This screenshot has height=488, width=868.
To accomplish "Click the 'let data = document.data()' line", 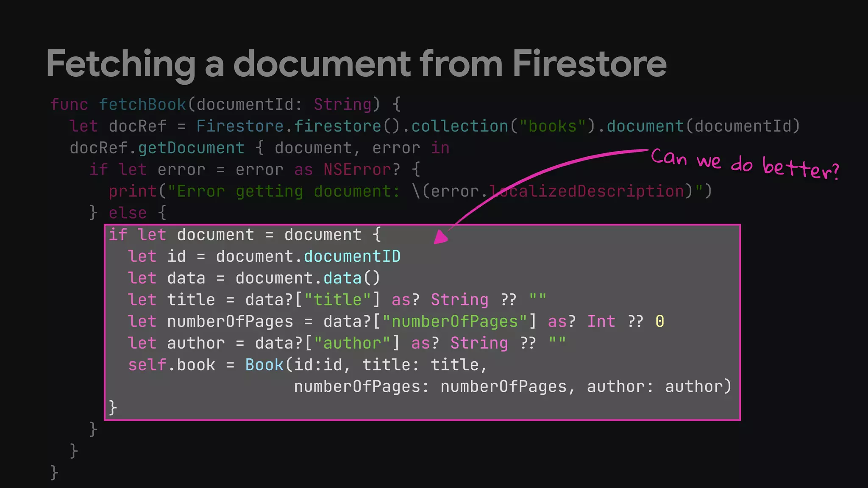I will point(254,278).
